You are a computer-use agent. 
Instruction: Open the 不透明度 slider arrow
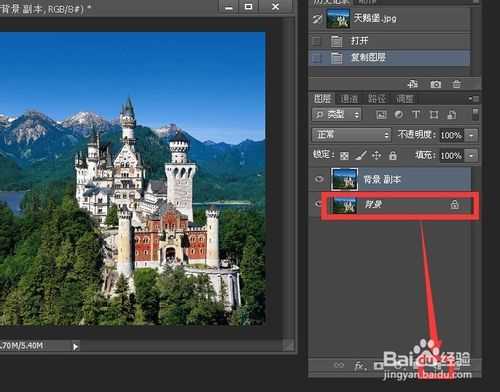471,135
